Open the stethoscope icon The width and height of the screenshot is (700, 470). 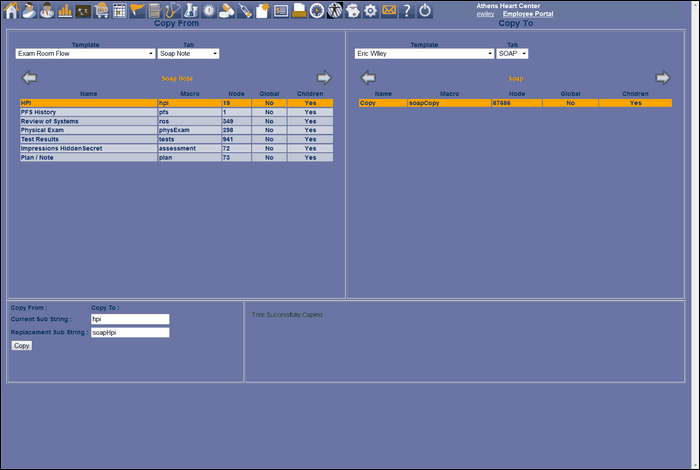coord(173,10)
